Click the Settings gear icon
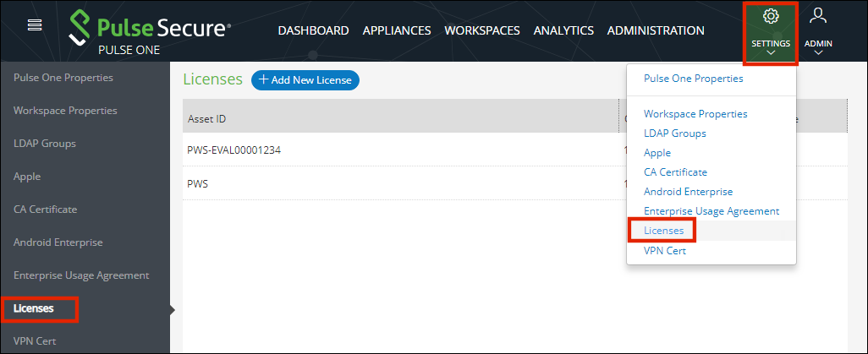The height and width of the screenshot is (354, 868). 771,17
